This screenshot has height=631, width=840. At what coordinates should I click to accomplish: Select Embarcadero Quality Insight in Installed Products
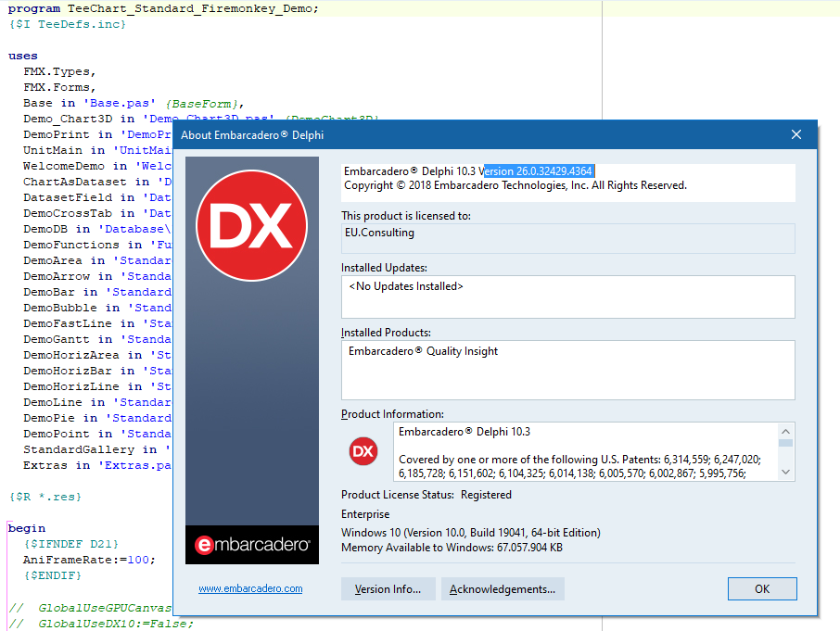[x=423, y=351]
